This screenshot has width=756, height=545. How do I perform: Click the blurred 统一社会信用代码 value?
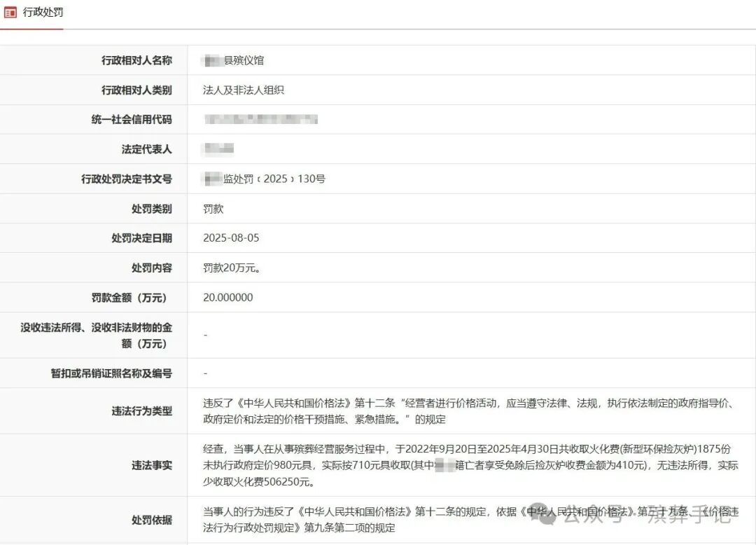point(261,120)
